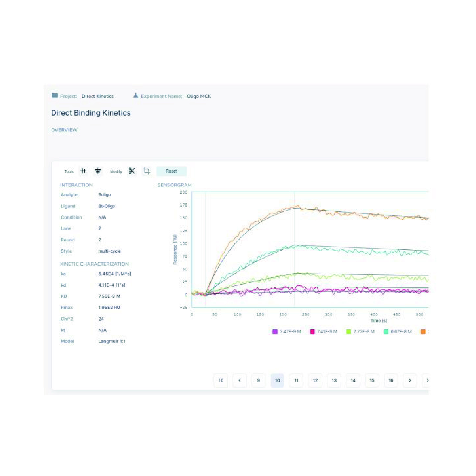
Task: Toggle the 7.41E-9 M pink legend series
Action: [324, 332]
